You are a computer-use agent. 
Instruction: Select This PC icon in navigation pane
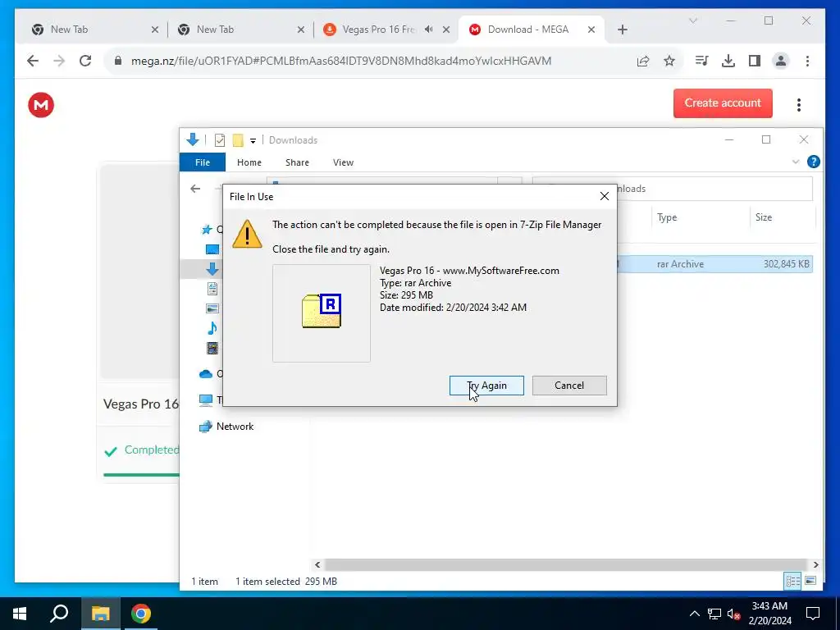click(x=206, y=399)
